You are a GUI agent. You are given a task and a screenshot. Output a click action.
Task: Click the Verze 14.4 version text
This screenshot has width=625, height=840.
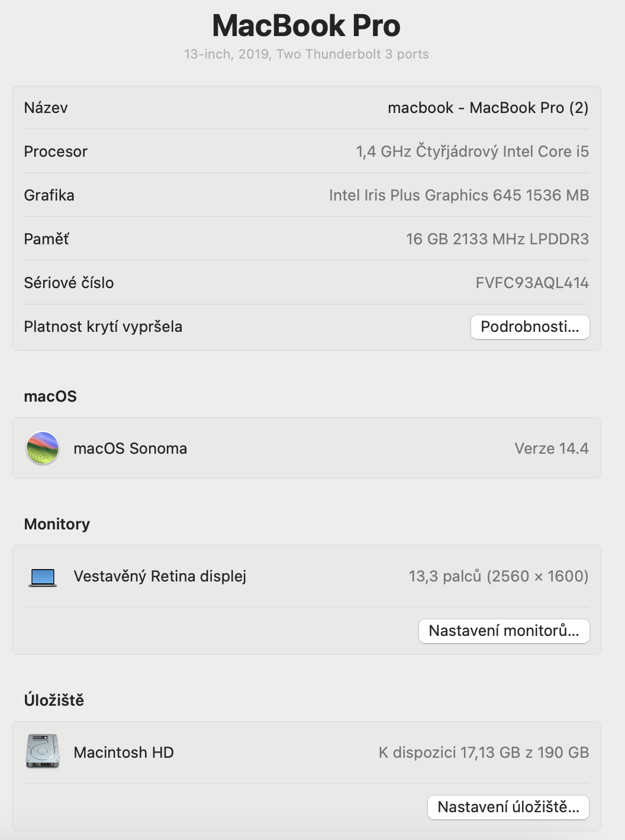click(551, 448)
